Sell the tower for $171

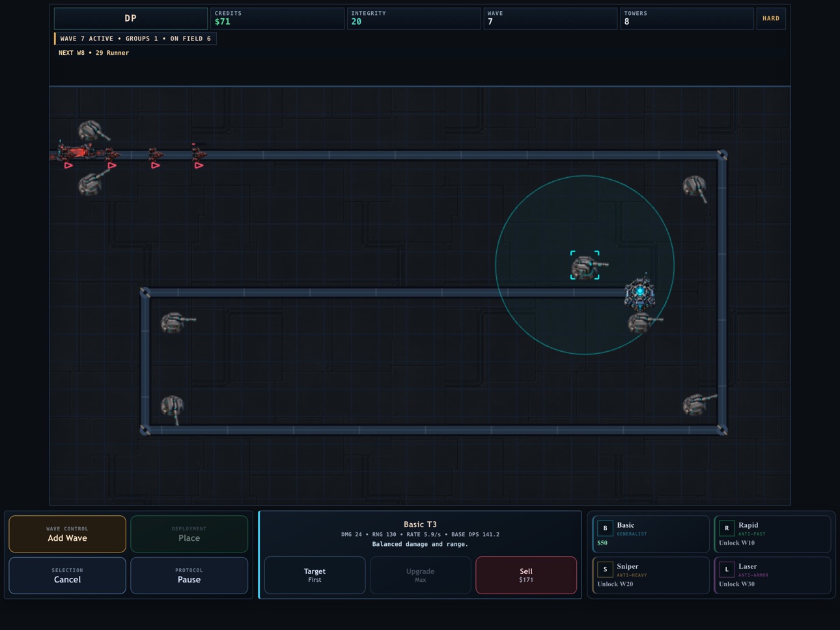[x=526, y=575]
